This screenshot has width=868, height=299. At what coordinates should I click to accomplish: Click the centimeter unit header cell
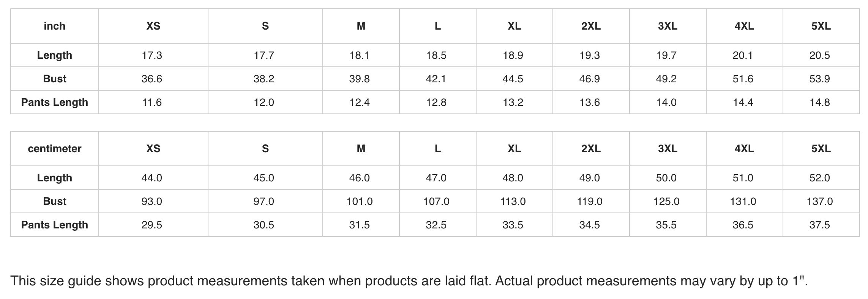coord(55,149)
